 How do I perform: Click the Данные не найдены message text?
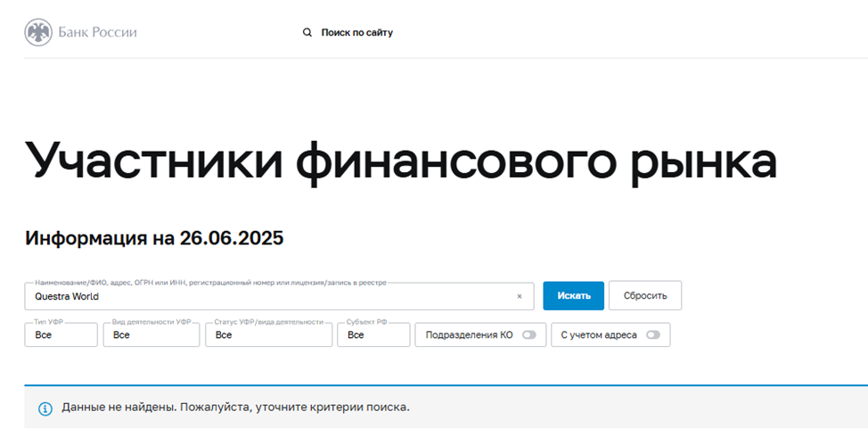[x=235, y=407]
